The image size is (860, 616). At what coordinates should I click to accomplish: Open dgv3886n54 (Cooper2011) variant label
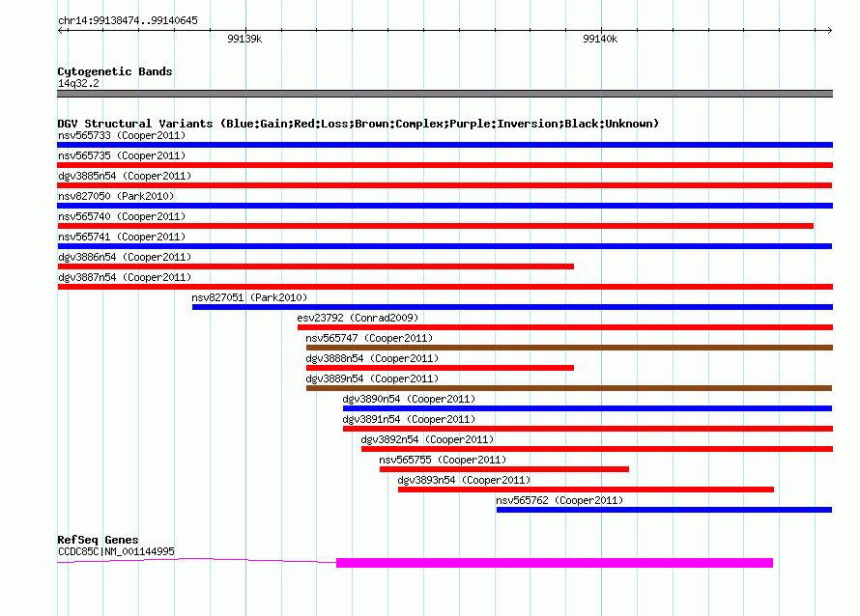point(125,257)
